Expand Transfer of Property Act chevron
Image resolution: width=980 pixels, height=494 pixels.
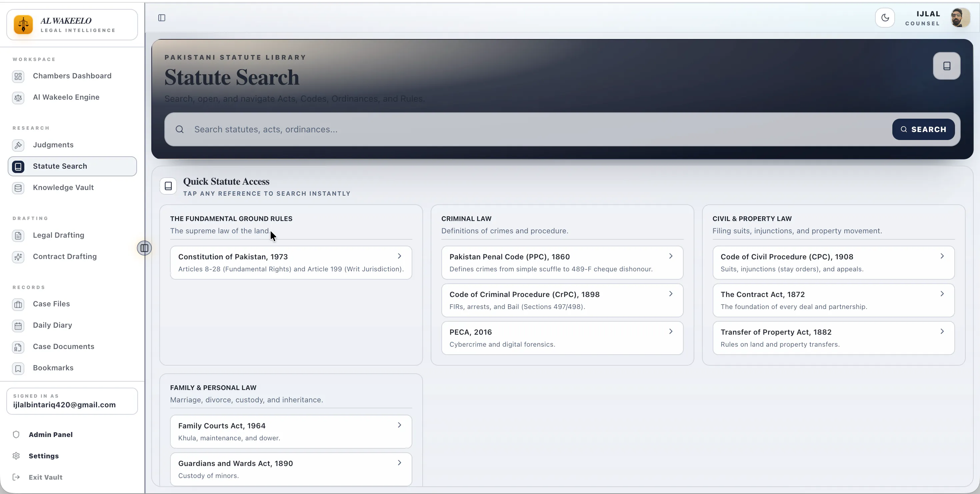click(x=942, y=332)
